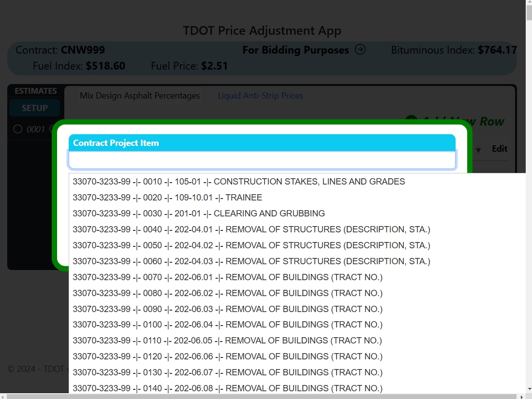This screenshot has width=532, height=399.
Task: Click the For Bidding Purposes arrow icon
Action: click(x=360, y=50)
